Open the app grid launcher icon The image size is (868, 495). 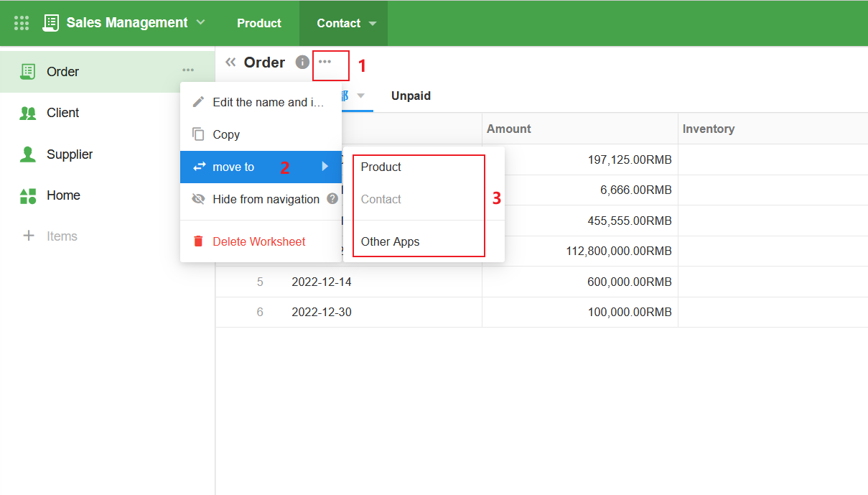click(22, 23)
